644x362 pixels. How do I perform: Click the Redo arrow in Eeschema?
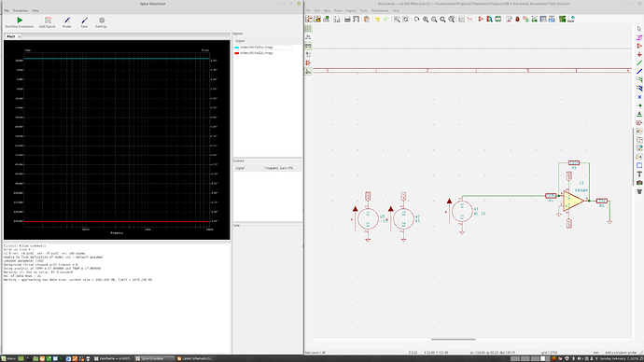coord(386,20)
